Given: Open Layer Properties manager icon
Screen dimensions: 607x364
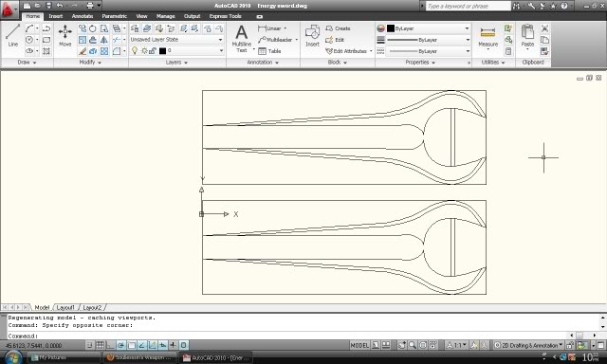Looking at the screenshot, I should pyautogui.click(x=135, y=28).
